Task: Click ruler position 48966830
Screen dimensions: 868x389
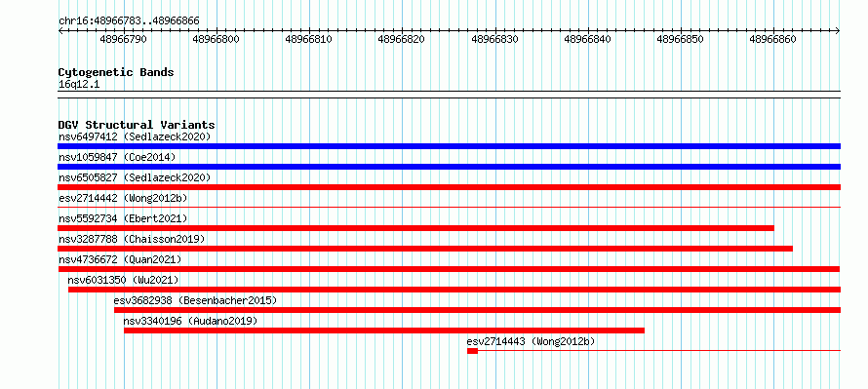Action: 494,39
